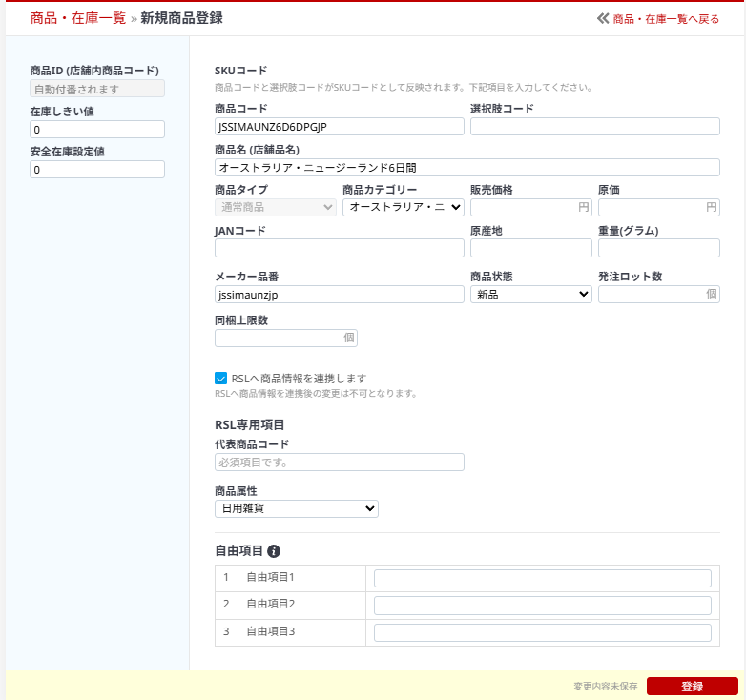Image resolution: width=746 pixels, height=700 pixels.
Task: Focus the 選択肢コード text field
Action: pos(594,126)
